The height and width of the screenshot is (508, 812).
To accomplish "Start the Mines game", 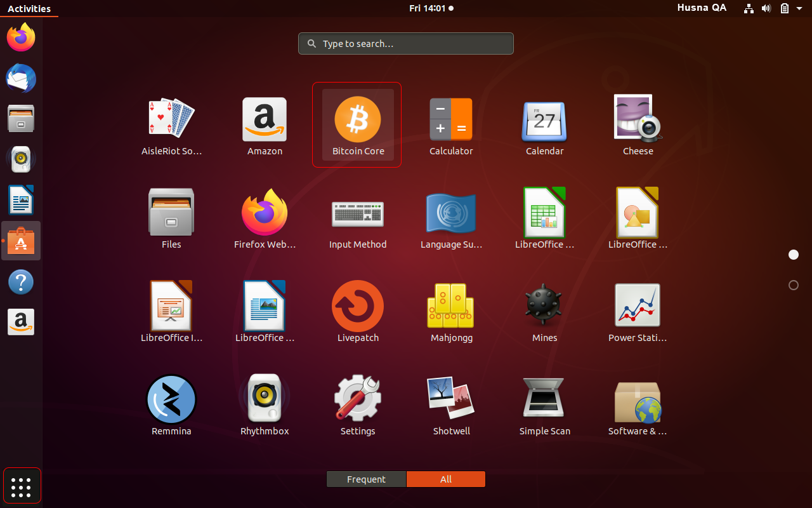I will 544,312.
